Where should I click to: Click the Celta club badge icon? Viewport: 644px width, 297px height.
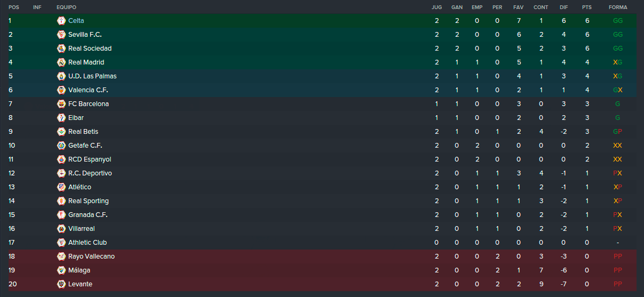tap(61, 21)
